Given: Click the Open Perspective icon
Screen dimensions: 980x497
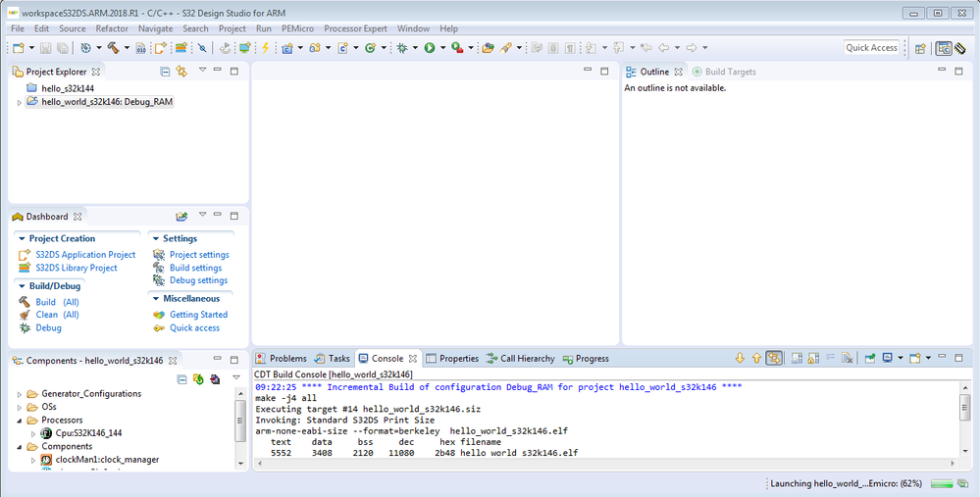Looking at the screenshot, I should (920, 48).
